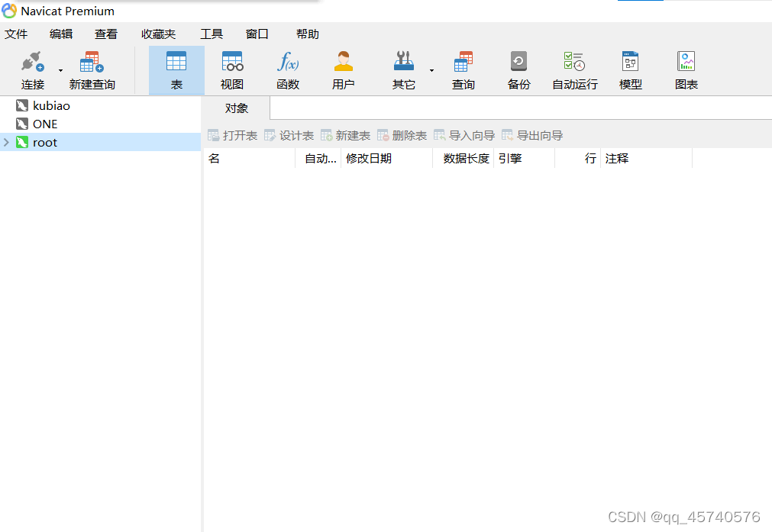Screen dimensions: 772x532
Task: Open the 工具 menu
Action: [x=212, y=34]
